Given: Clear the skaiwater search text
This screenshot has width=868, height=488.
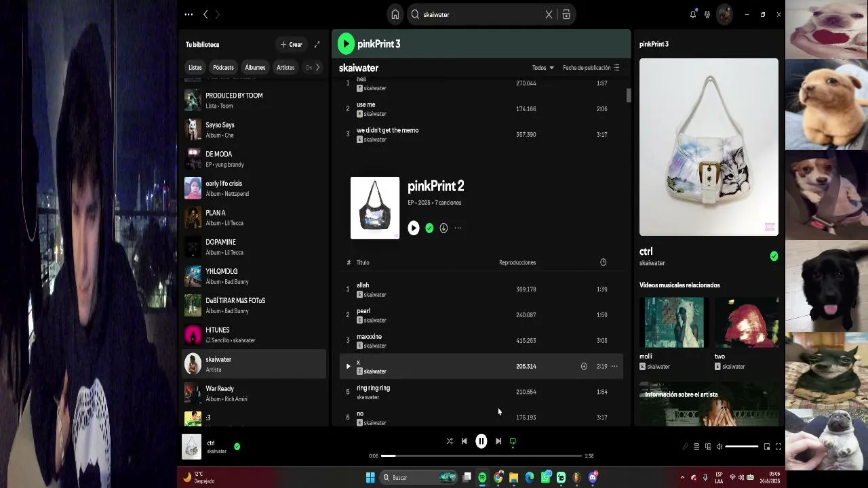Looking at the screenshot, I should 549,14.
